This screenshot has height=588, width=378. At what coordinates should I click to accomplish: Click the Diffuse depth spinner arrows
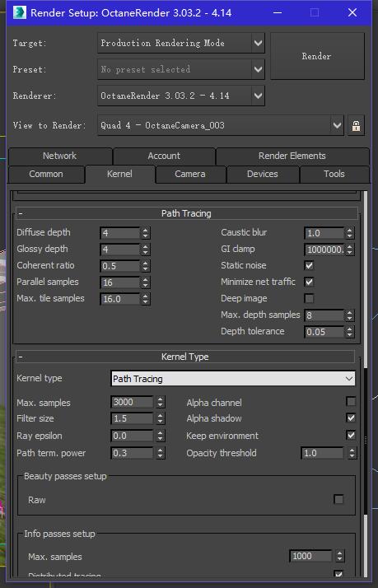coord(146,233)
